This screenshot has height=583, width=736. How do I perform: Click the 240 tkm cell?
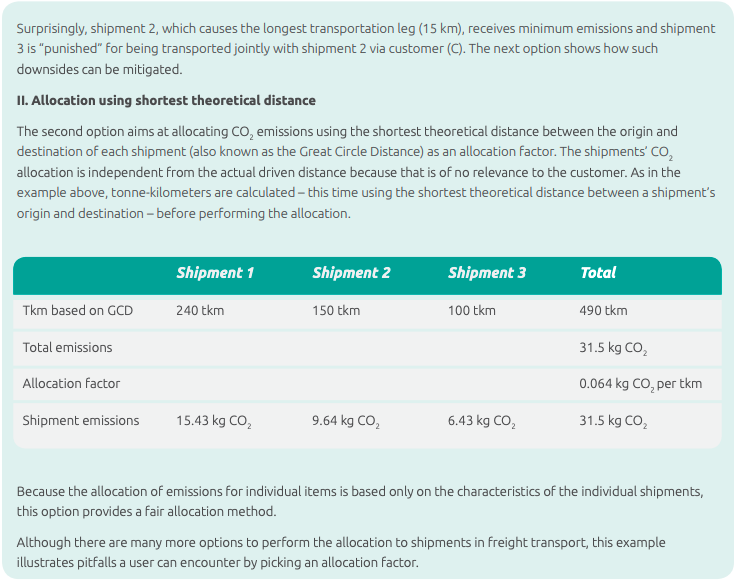(x=200, y=311)
